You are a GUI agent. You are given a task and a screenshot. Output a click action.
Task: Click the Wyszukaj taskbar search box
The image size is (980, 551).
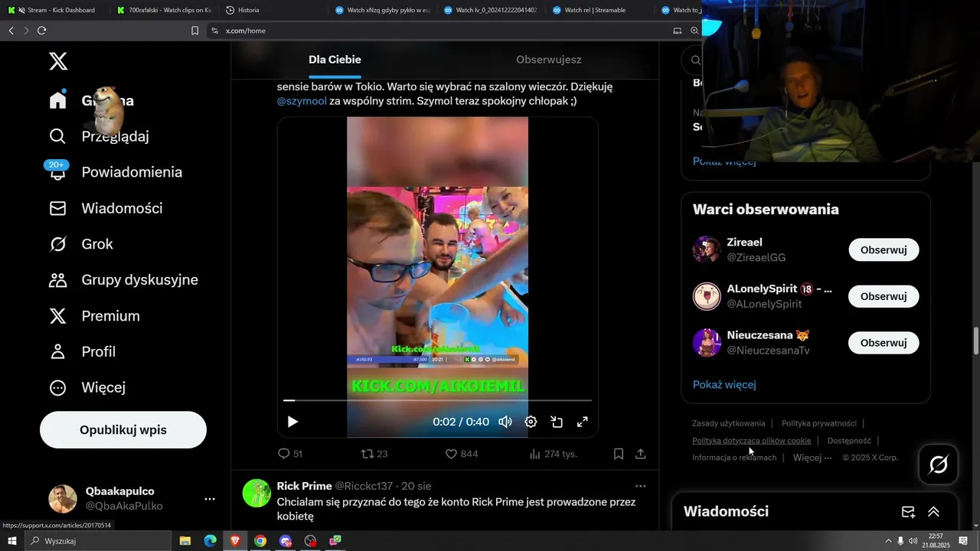click(x=98, y=541)
